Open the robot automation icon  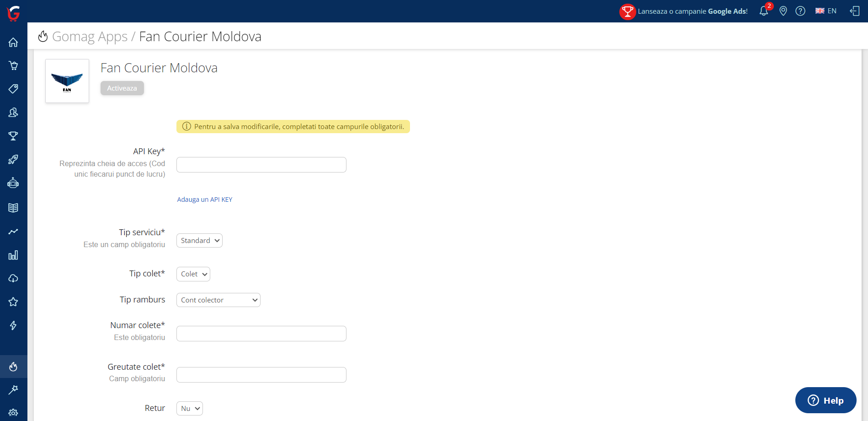(13, 183)
